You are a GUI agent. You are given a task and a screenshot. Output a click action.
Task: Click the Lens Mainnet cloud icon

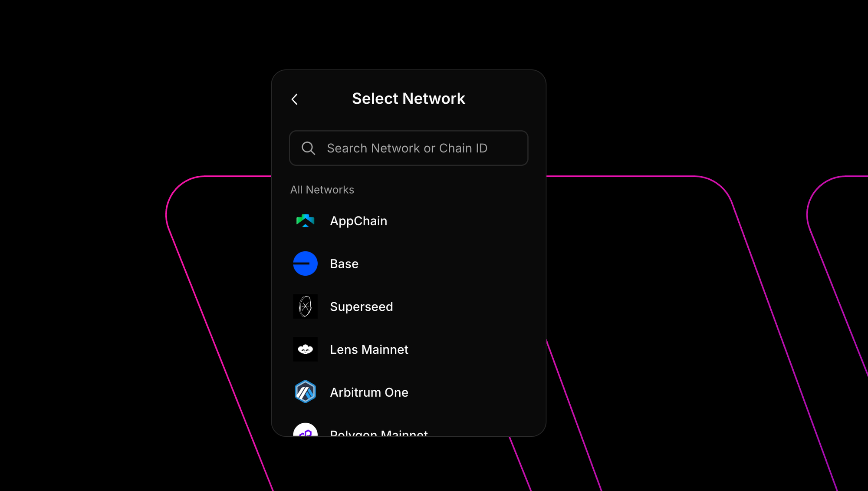coord(305,349)
